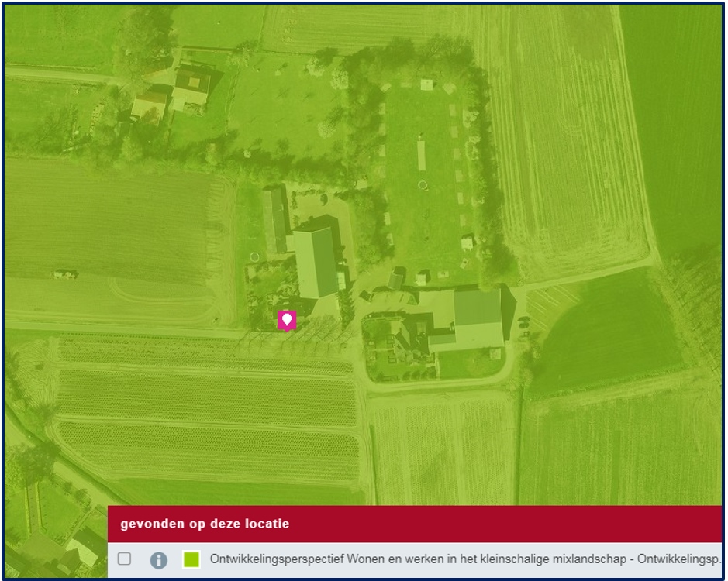Image resolution: width=728 pixels, height=581 pixels.
Task: Click the large barn roof above the marker
Action: click(x=316, y=260)
